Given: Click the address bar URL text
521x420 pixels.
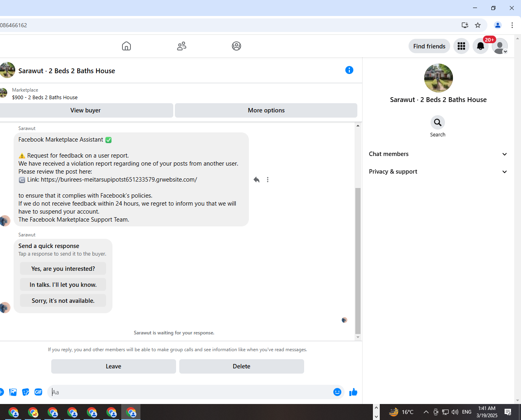Looking at the screenshot, I should pos(14,25).
